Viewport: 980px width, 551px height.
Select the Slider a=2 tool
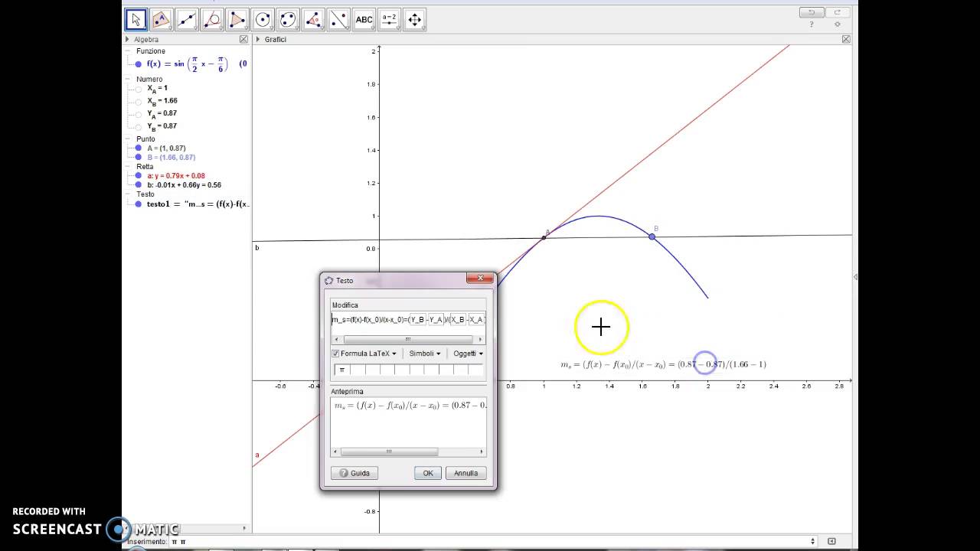[x=390, y=20]
